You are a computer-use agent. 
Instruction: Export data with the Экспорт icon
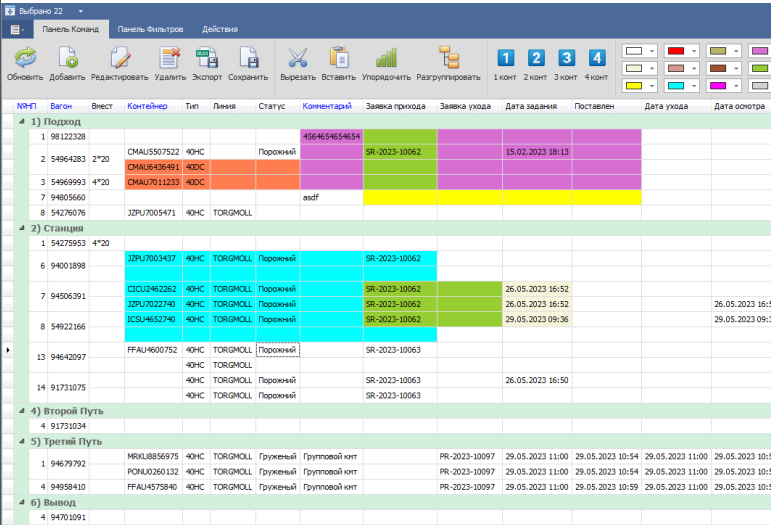pyautogui.click(x=207, y=59)
